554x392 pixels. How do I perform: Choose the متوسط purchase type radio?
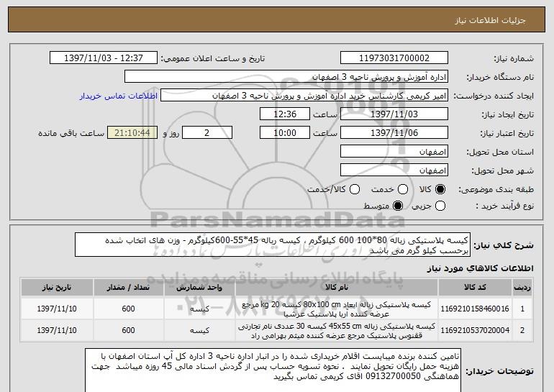tap(398, 206)
